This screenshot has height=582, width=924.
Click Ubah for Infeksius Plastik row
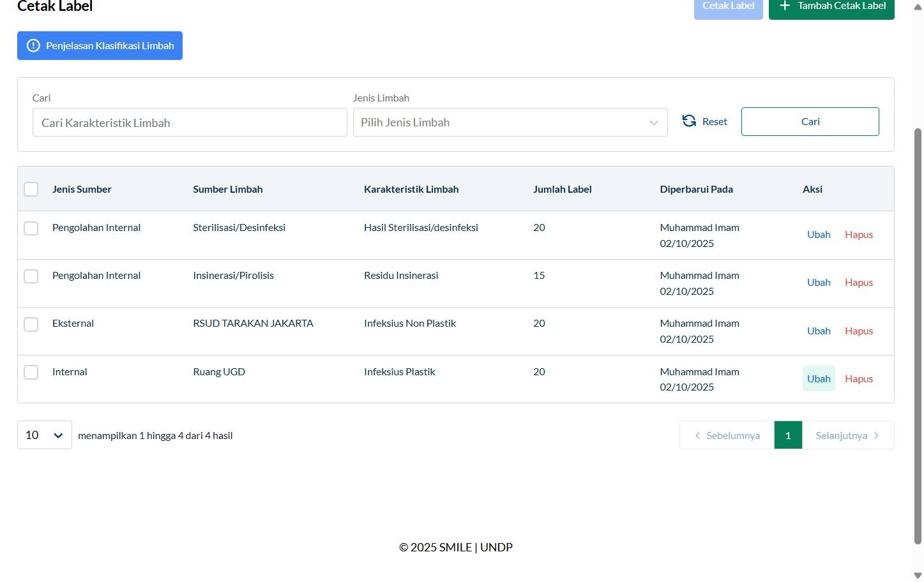[819, 378]
